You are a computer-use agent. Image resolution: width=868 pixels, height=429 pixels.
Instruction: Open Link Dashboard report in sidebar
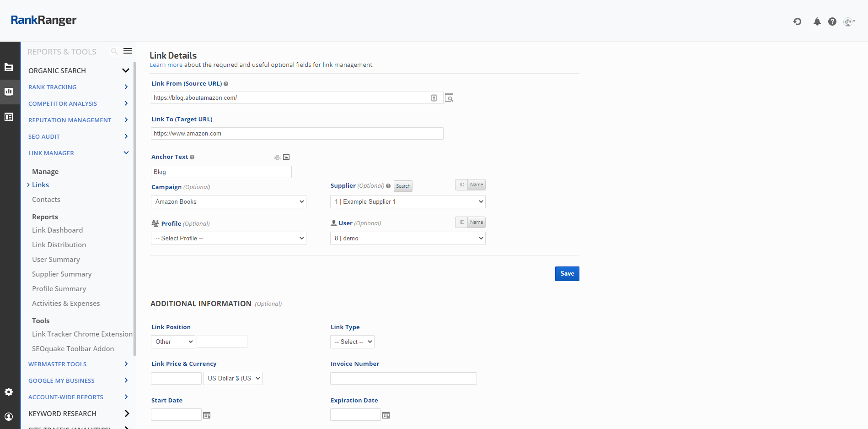(x=58, y=230)
